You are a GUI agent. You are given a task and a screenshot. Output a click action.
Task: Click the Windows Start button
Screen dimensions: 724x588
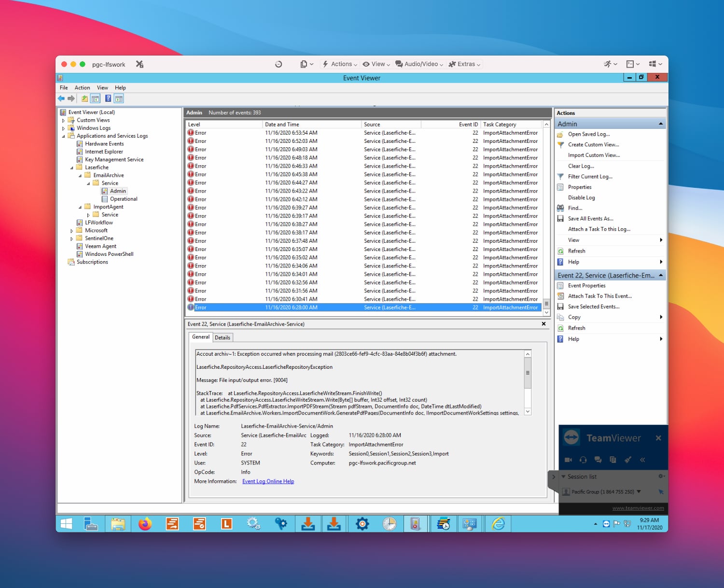[x=67, y=524]
